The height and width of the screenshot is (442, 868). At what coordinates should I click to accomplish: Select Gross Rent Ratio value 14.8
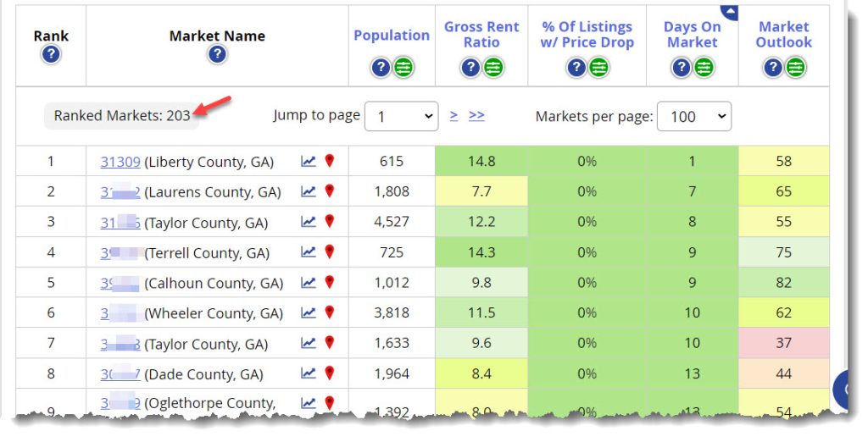pos(481,161)
